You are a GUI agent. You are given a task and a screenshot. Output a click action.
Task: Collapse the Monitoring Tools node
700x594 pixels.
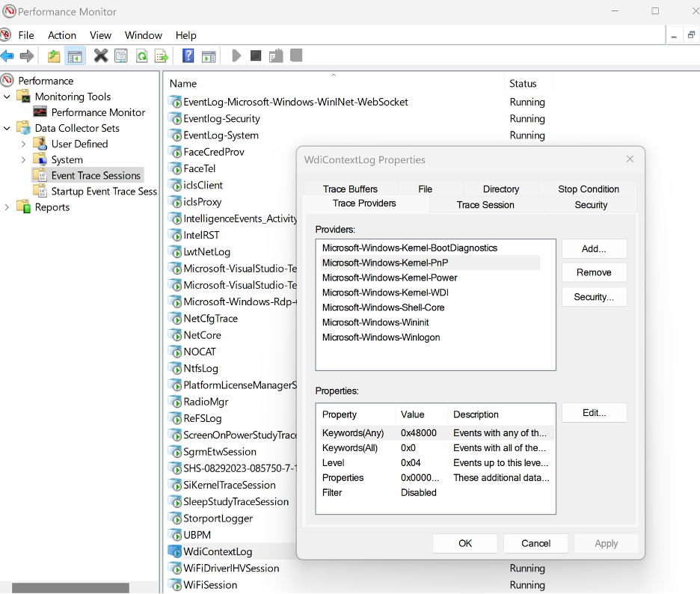[x=7, y=97]
